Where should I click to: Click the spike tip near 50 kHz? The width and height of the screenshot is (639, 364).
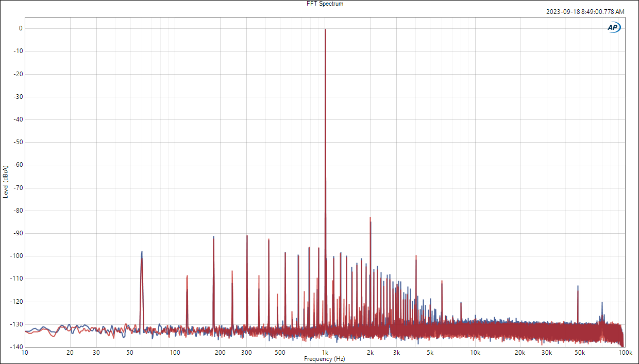click(x=578, y=286)
